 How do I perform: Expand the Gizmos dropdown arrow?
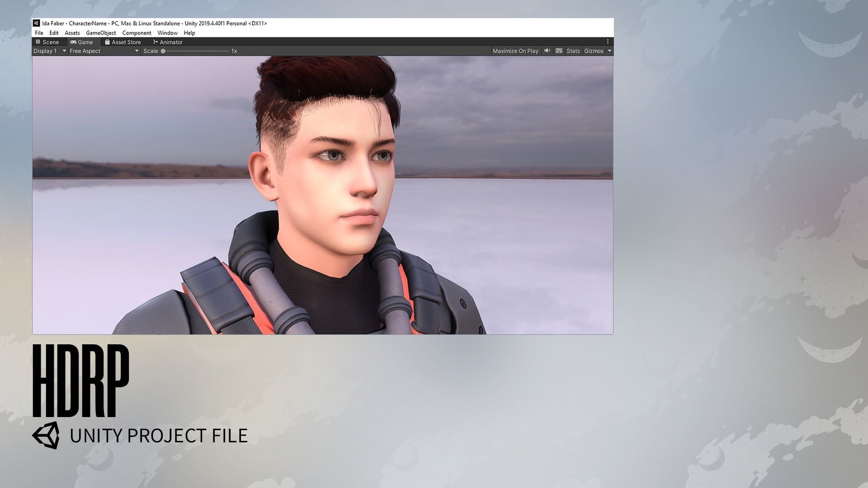(x=609, y=51)
